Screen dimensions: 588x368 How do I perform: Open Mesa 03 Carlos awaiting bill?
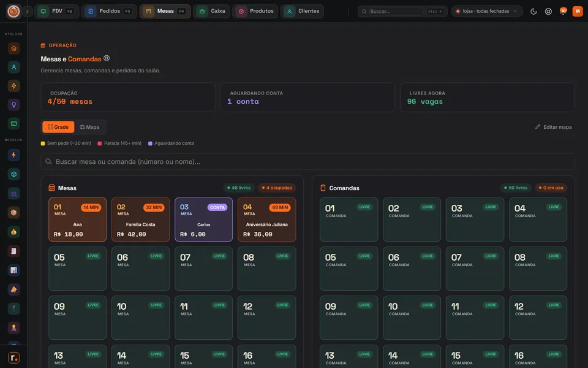coord(203,220)
